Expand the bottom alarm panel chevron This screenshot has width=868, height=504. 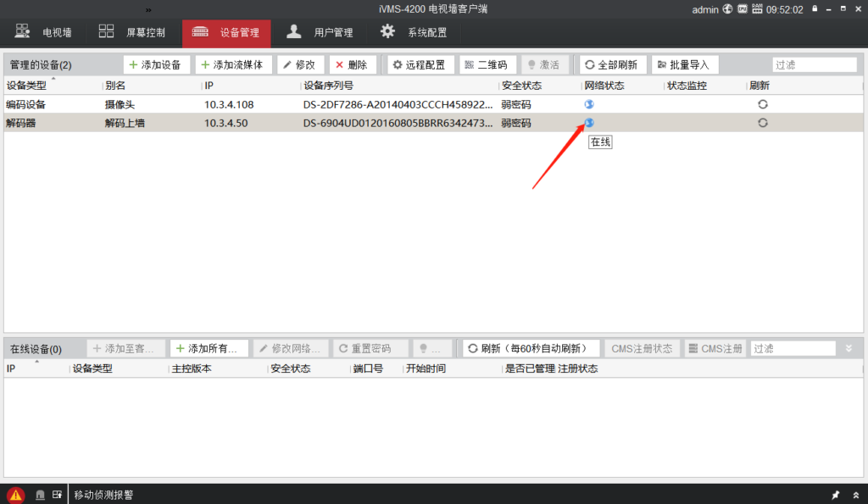click(855, 495)
